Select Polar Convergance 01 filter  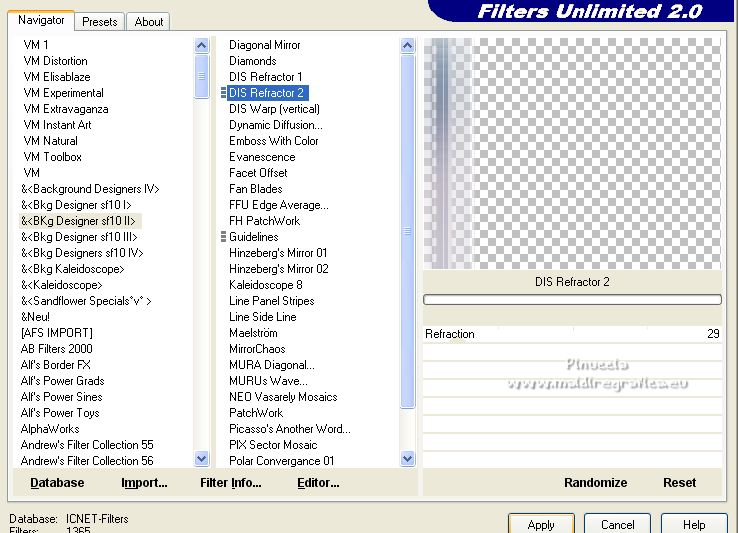(281, 461)
